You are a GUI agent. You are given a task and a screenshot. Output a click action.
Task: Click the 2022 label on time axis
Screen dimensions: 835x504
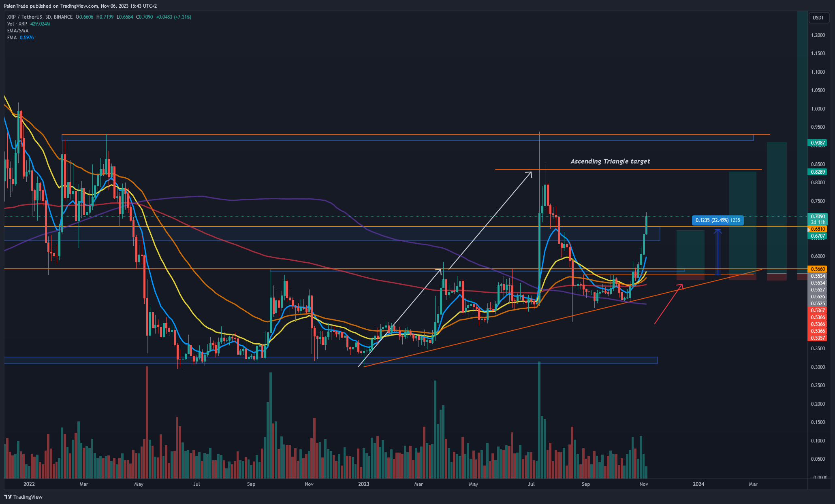29,484
